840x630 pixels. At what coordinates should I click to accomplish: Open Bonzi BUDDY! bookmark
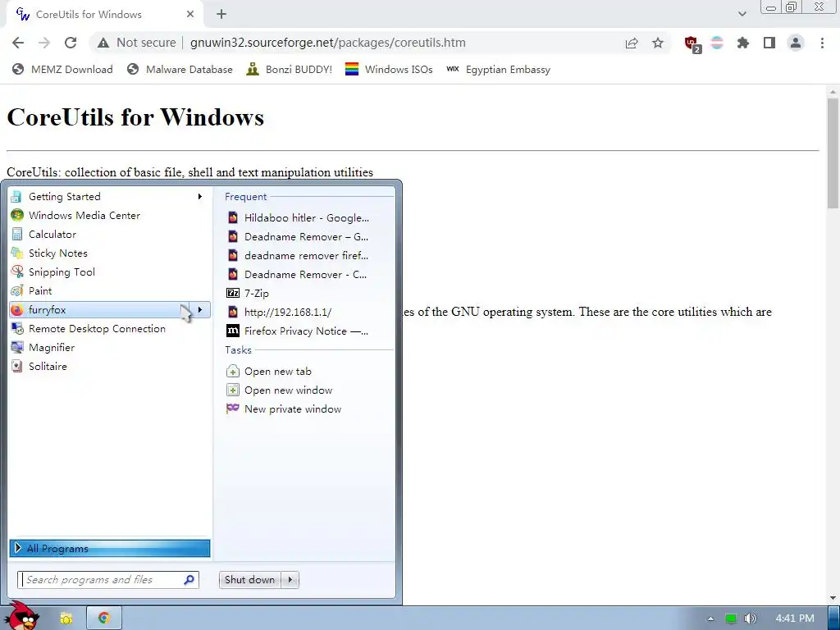pyautogui.click(x=290, y=69)
